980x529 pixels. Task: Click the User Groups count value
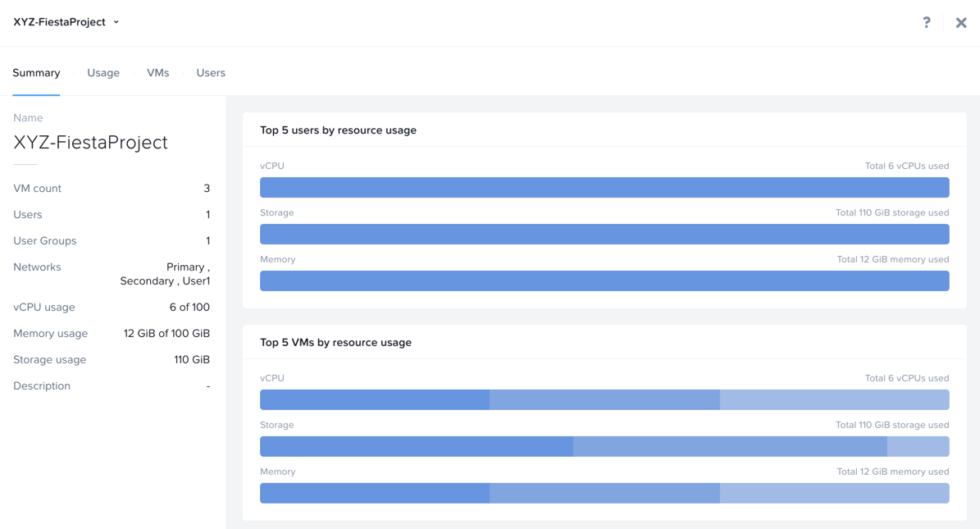tap(208, 241)
